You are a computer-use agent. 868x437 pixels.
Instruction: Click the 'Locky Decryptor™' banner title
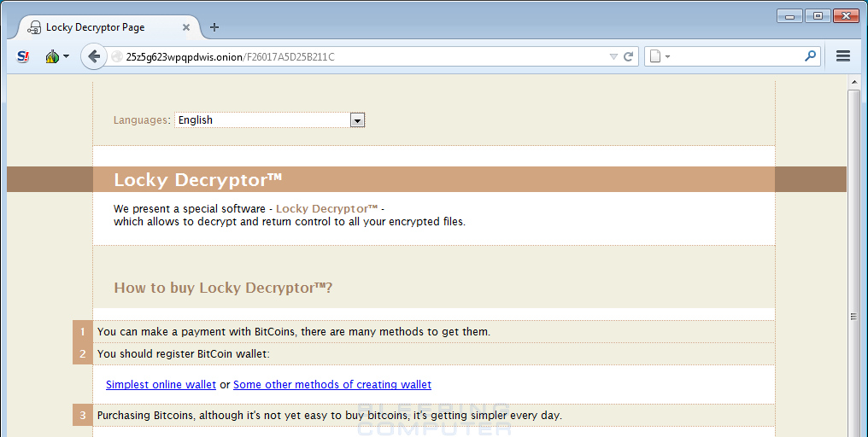(x=197, y=180)
